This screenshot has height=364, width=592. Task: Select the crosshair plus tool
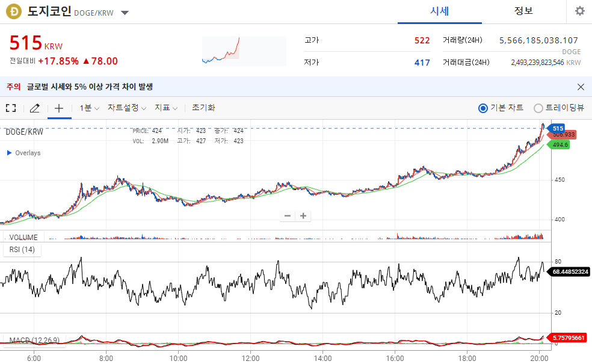tap(59, 108)
